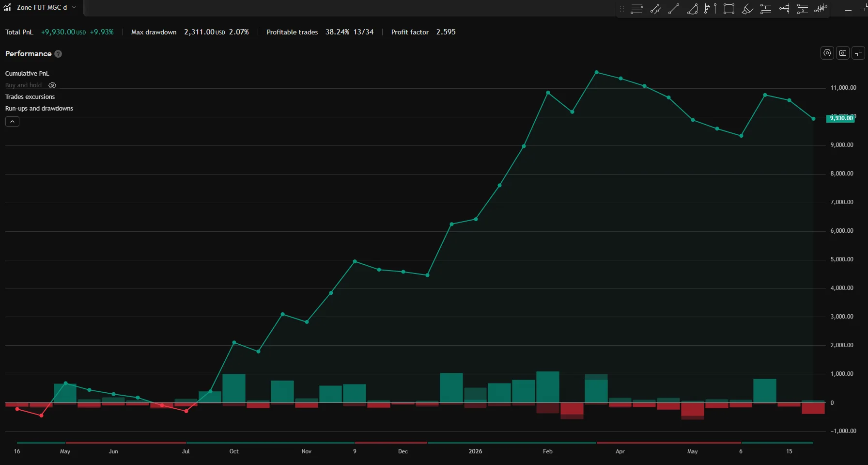868x465 pixels.
Task: Click the 2026 time axis label
Action: 475,451
